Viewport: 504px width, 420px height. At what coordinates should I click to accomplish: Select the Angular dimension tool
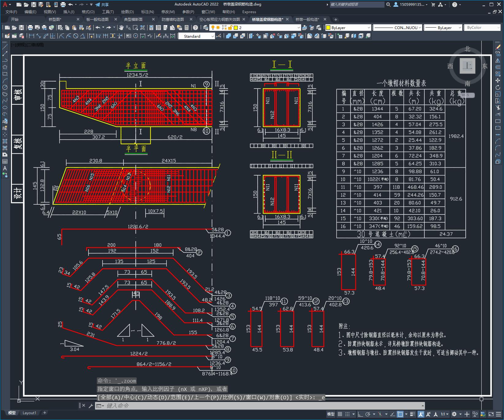[82, 36]
